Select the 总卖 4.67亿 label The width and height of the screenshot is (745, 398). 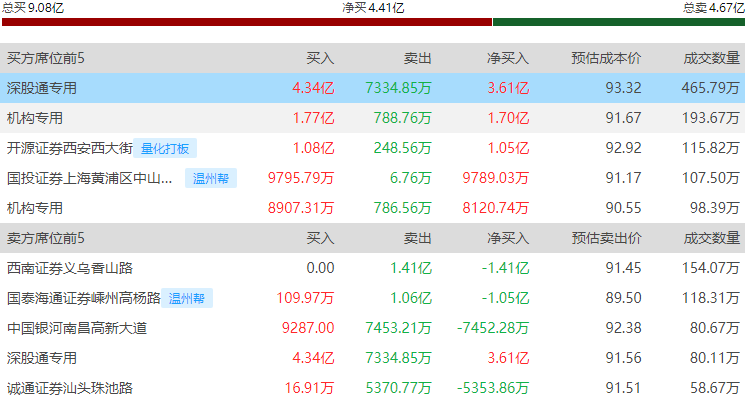pos(714,8)
